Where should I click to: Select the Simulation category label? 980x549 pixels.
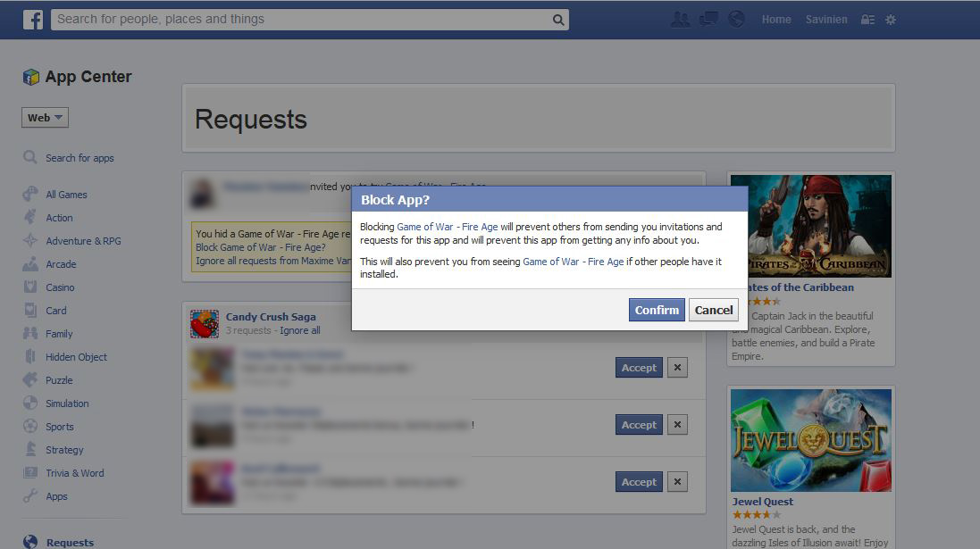click(67, 403)
